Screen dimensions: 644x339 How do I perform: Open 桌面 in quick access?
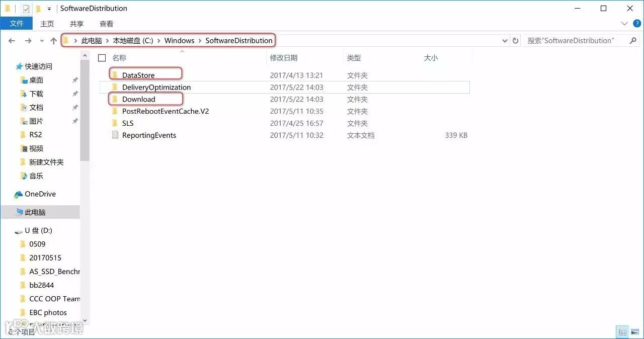pos(36,80)
